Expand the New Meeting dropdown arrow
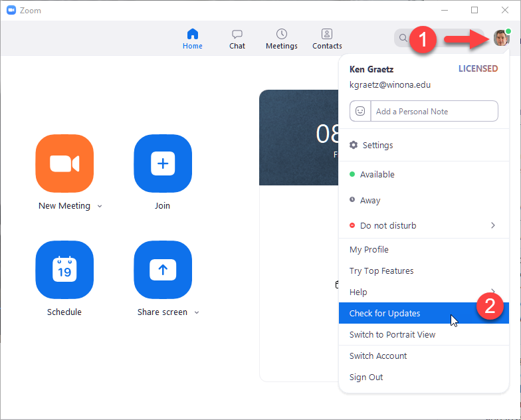The height and width of the screenshot is (420, 521). (x=100, y=206)
